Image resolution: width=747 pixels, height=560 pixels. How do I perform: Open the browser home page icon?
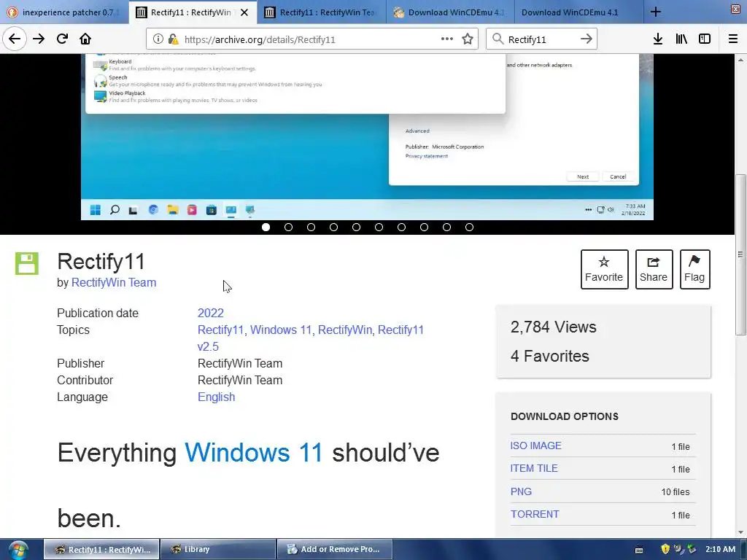(x=85, y=39)
